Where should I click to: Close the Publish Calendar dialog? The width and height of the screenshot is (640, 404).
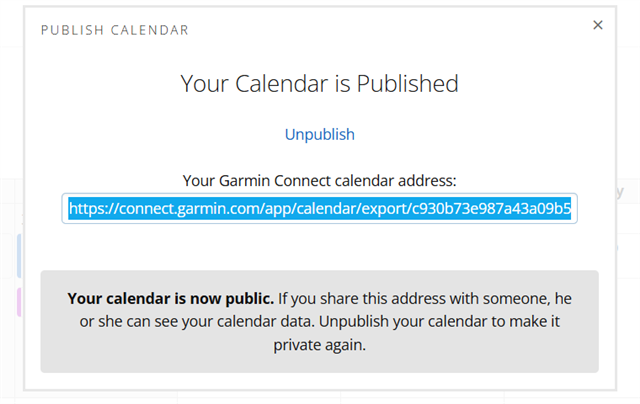(x=598, y=25)
